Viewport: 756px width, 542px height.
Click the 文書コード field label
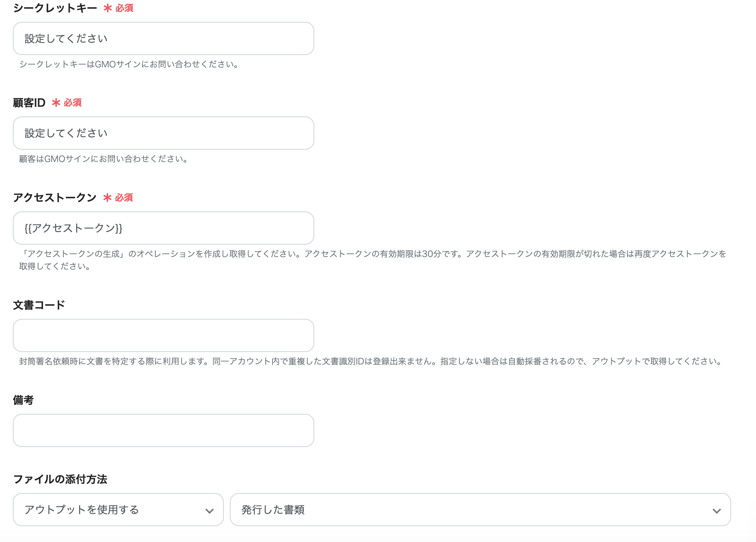[x=39, y=305]
